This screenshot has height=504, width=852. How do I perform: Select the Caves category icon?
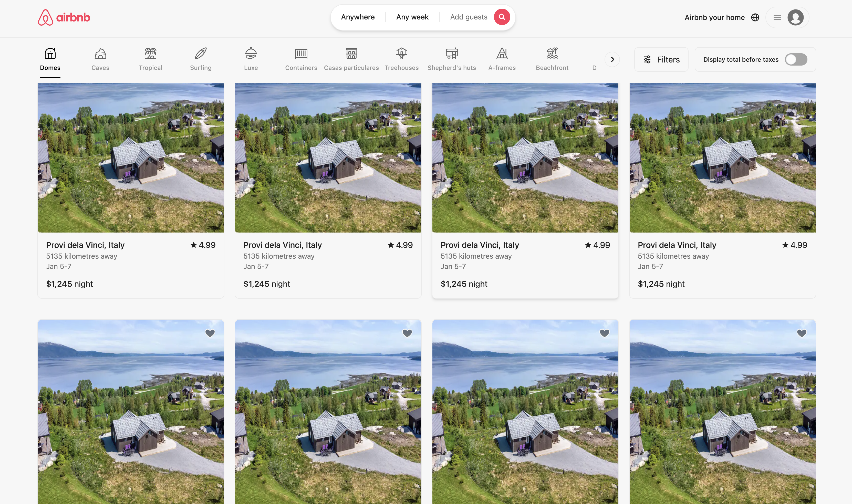(x=100, y=53)
